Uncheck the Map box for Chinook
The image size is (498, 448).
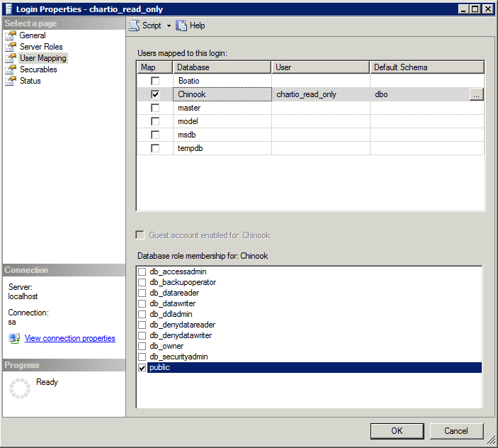click(155, 94)
